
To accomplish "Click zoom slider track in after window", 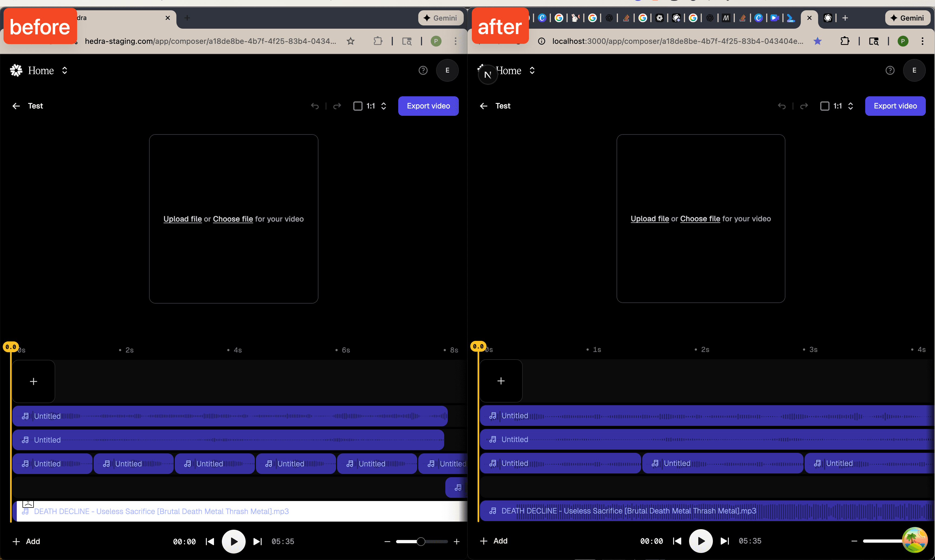I will [883, 541].
